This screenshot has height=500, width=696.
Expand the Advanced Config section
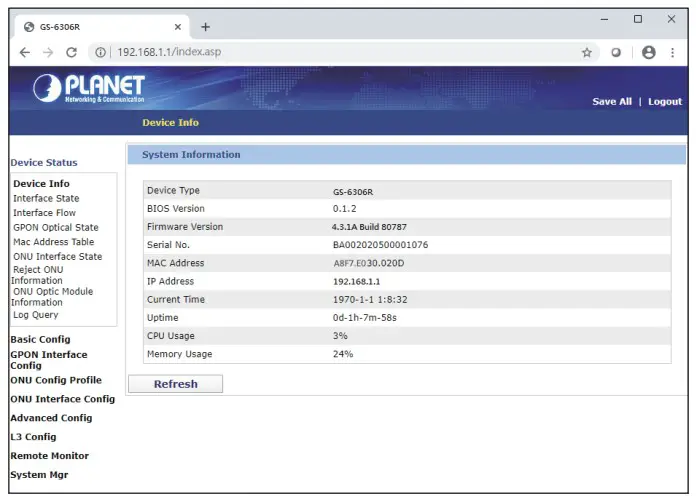tap(51, 418)
